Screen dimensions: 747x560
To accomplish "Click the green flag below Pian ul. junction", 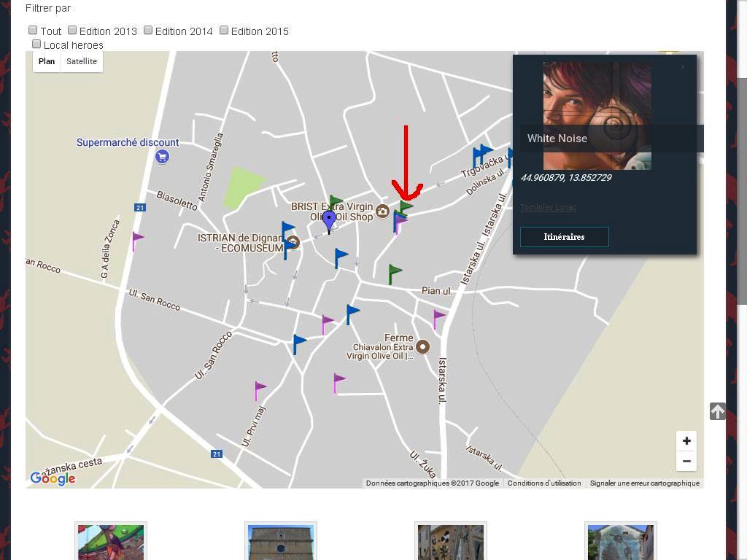I will coord(394,273).
